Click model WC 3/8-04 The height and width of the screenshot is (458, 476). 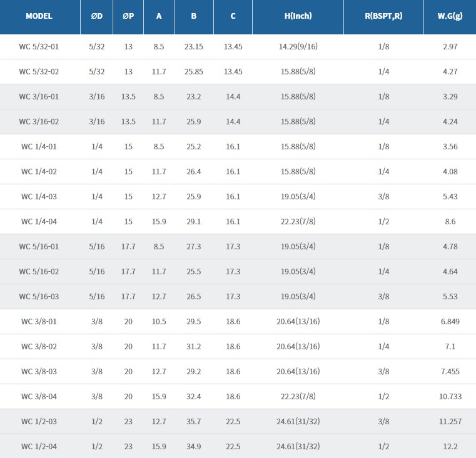tap(39, 396)
